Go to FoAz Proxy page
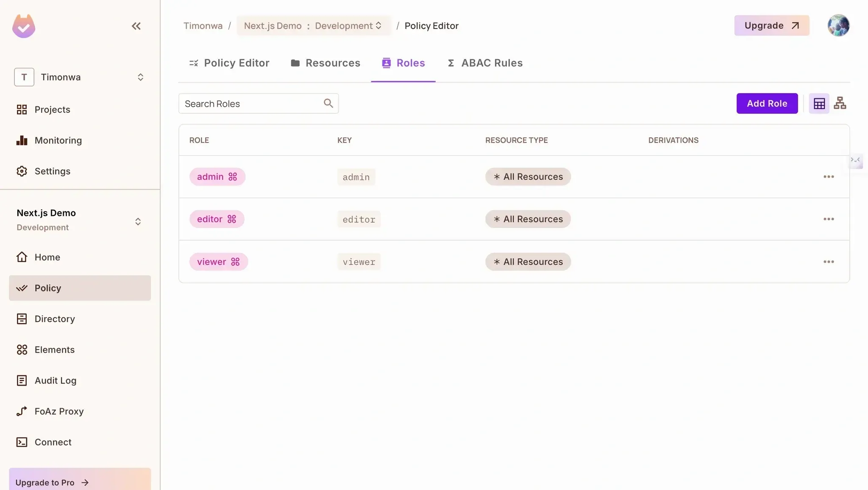This screenshot has width=868, height=490. click(x=59, y=412)
